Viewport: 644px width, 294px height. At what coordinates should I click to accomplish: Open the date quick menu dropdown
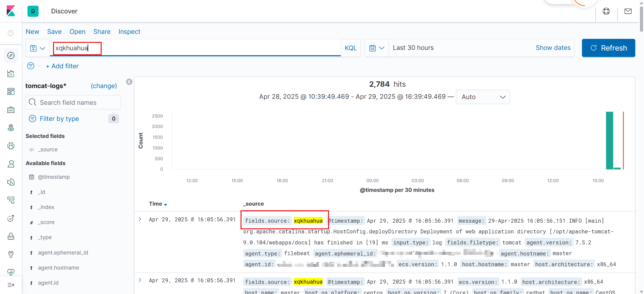pyautogui.click(x=377, y=48)
